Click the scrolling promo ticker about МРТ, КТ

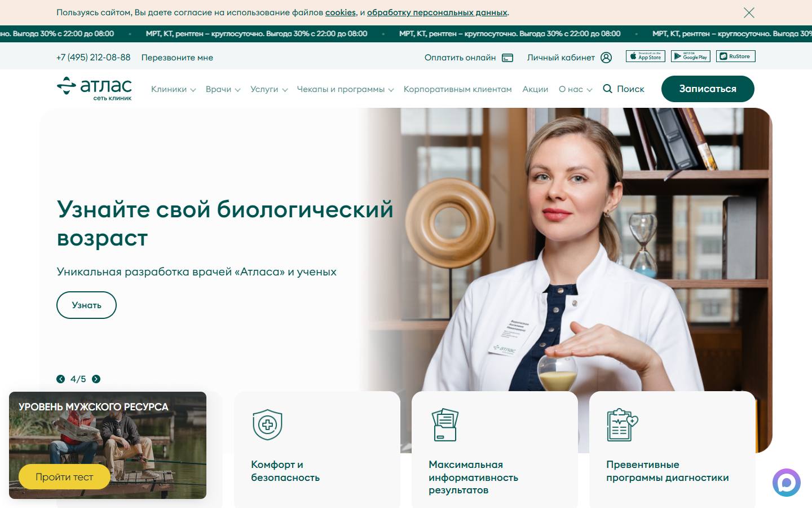(x=406, y=33)
